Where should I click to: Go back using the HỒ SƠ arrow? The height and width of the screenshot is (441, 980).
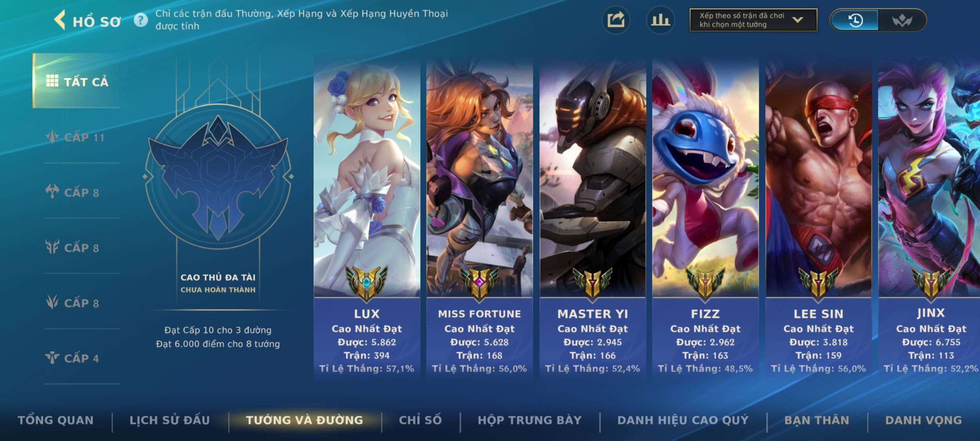(x=60, y=20)
